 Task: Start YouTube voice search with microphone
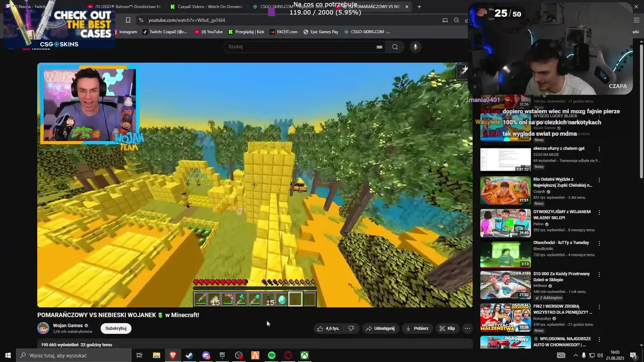tap(415, 47)
